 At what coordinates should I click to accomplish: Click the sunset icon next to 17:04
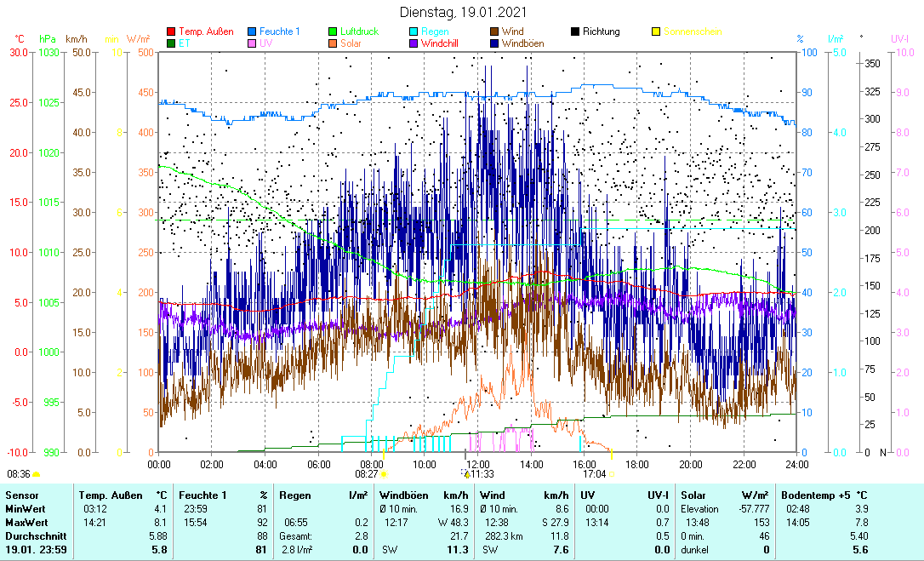pos(612,474)
